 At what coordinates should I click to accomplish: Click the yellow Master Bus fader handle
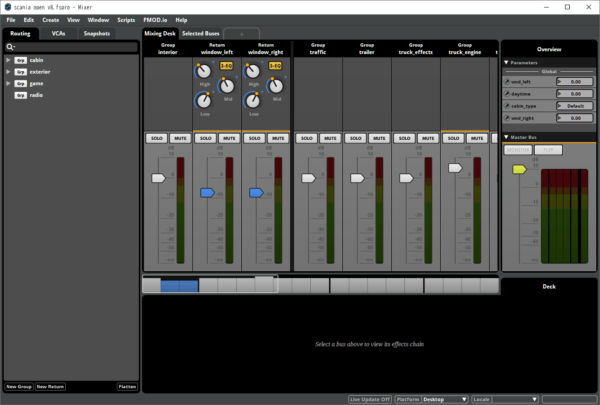coord(519,170)
